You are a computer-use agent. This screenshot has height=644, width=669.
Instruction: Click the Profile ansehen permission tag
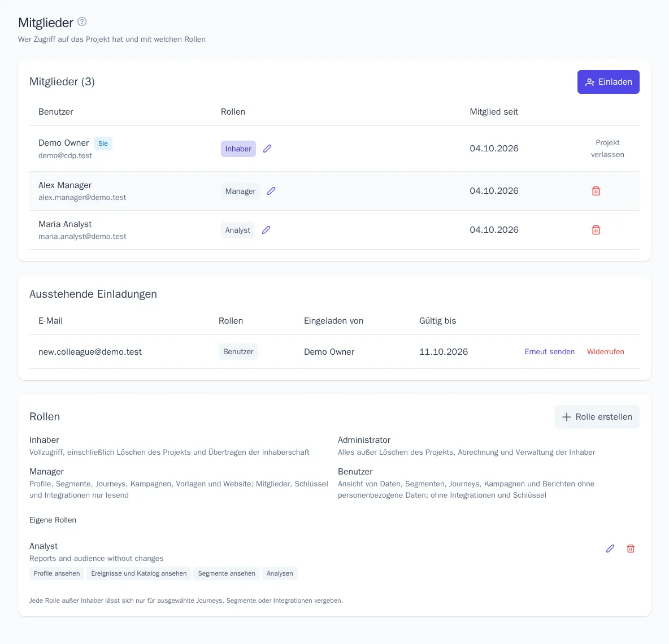[57, 573]
